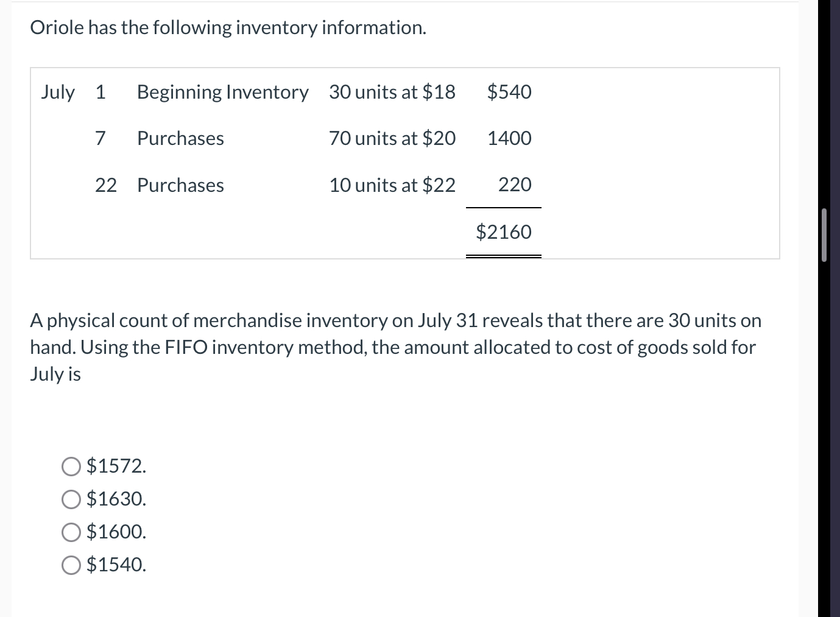Click the 220 amount cell
This screenshot has height=617, width=840.
(515, 185)
